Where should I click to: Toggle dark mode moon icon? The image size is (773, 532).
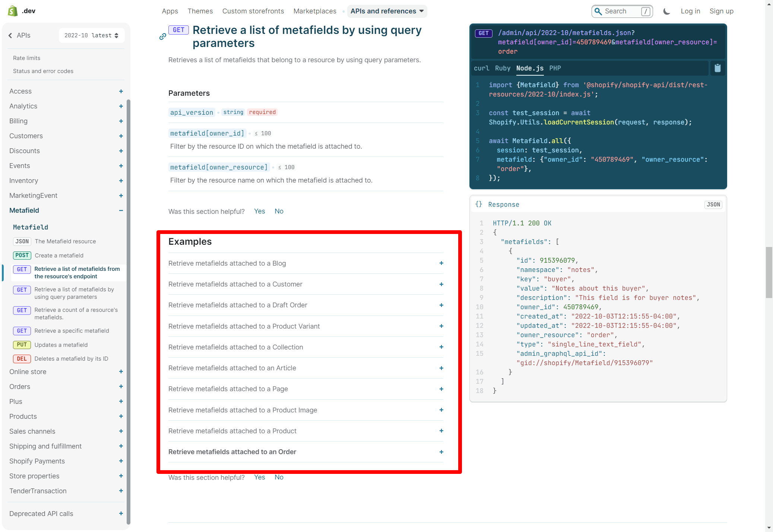click(x=666, y=11)
